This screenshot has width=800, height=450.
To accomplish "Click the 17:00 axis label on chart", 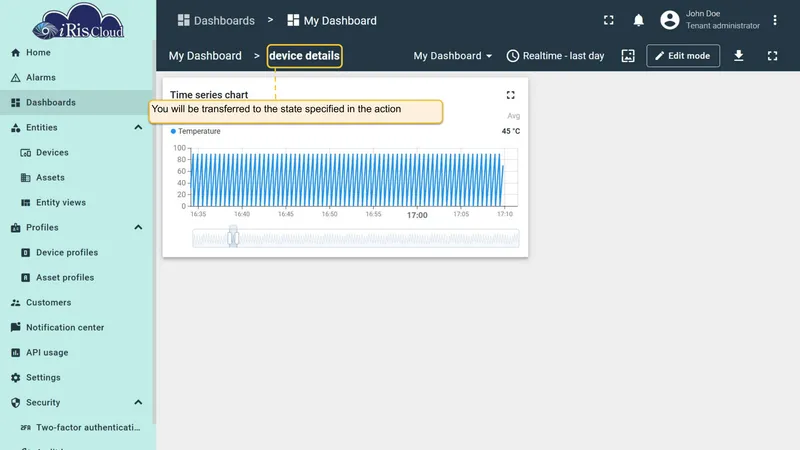I will click(417, 215).
